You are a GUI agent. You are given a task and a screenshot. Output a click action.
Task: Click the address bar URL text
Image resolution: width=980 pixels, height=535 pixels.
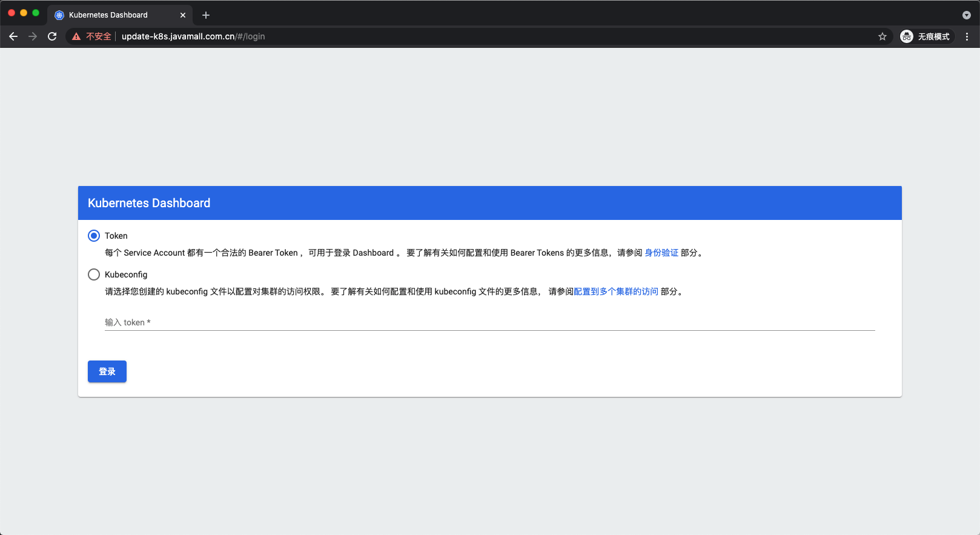193,36
